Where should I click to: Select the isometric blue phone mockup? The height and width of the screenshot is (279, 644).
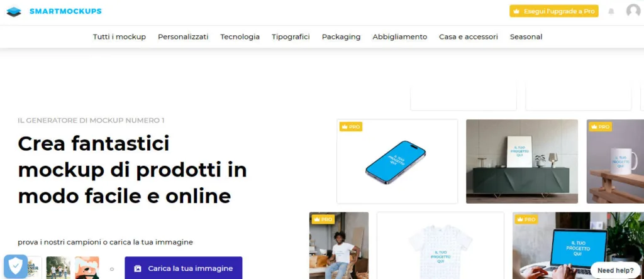pos(397,161)
